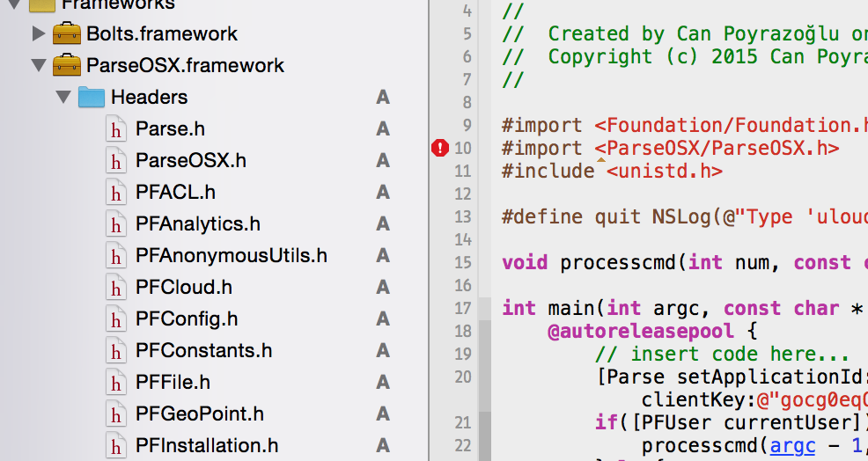Open PFFile.h from Headers
This screenshot has width=868, height=461.
[173, 383]
